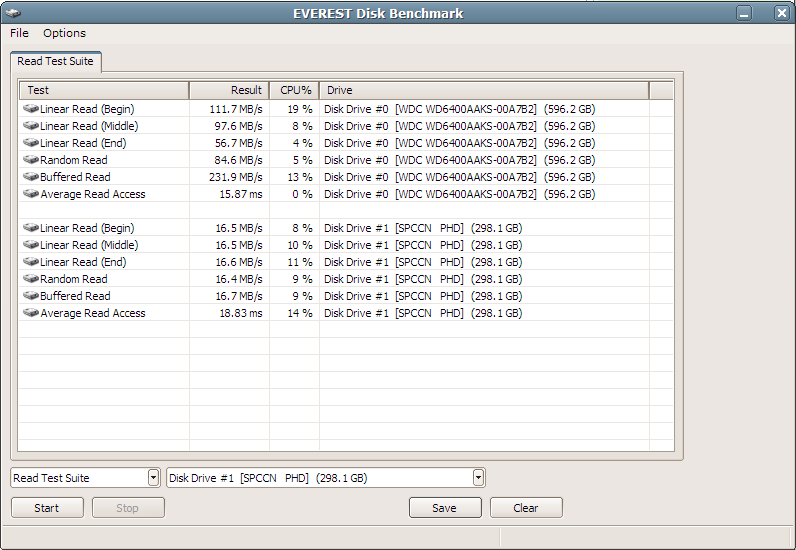Click the 13 % CPU value

tap(300, 177)
